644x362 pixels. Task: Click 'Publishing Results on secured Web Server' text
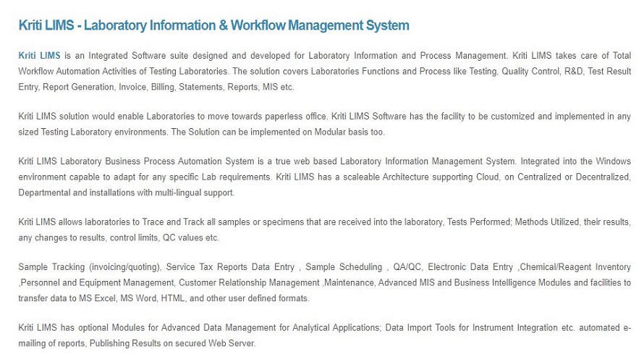pos(172,343)
